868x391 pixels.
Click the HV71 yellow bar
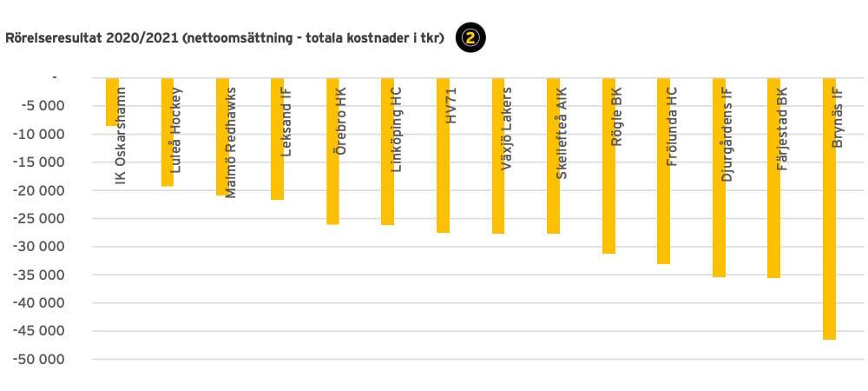coord(443,156)
